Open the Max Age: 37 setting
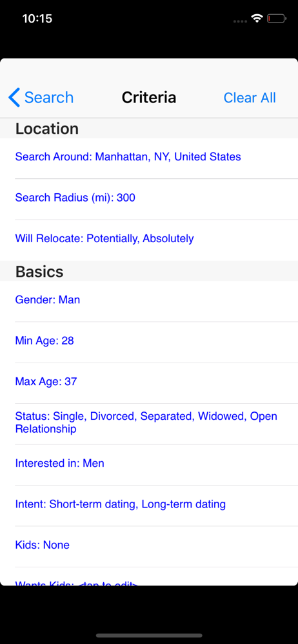 click(149, 383)
